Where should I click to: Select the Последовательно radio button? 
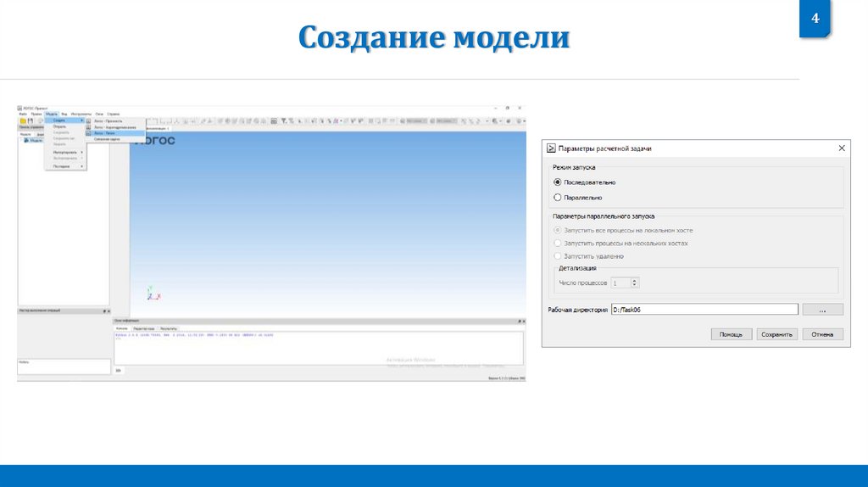[x=557, y=182]
